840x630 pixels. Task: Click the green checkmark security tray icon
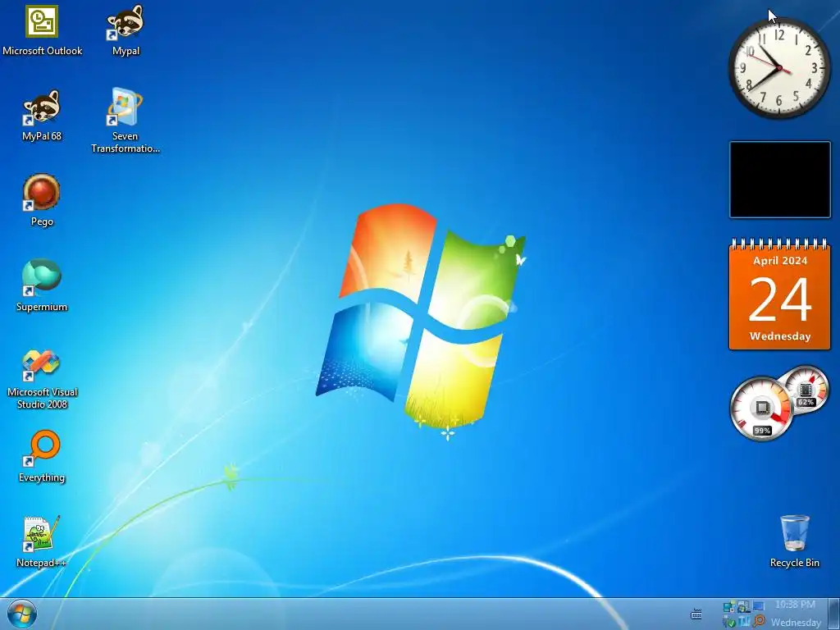pos(729,622)
